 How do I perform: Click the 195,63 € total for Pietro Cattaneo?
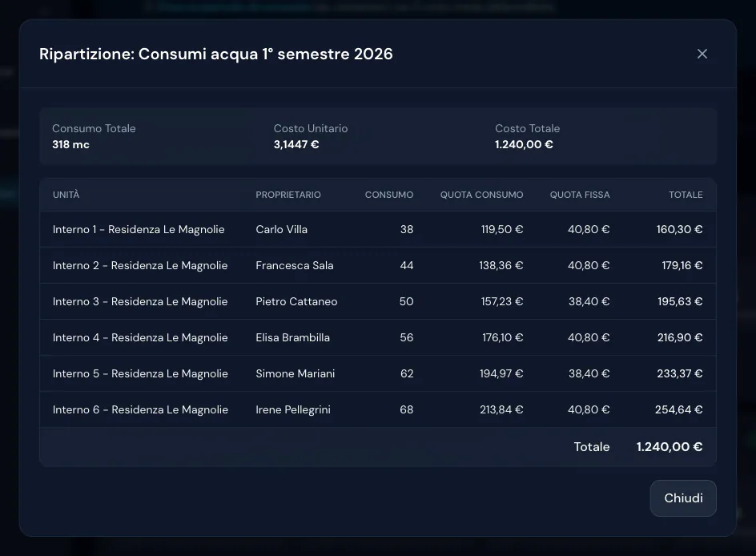680,302
